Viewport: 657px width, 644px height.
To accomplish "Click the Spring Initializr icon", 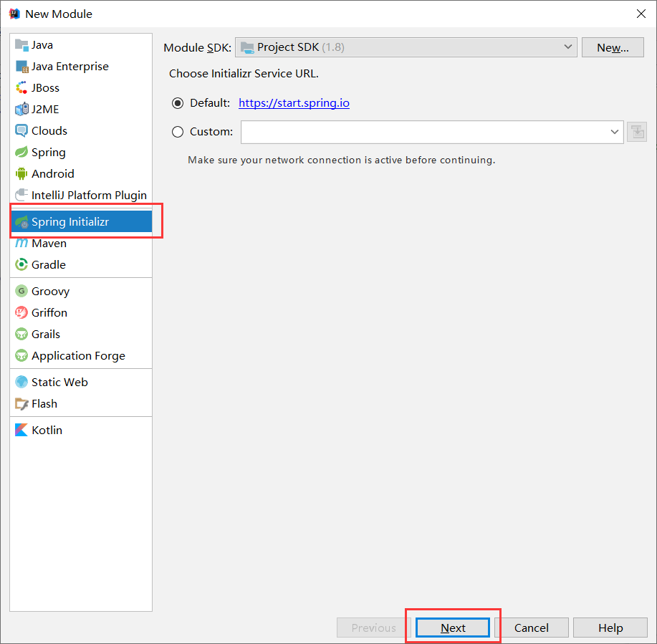I will [21, 221].
